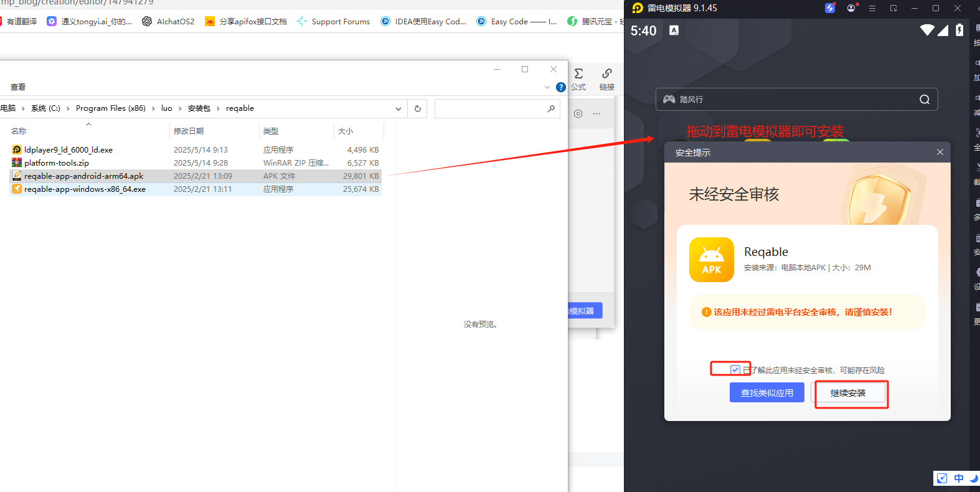Click the search magnifier in emulator search bar

[x=925, y=100]
